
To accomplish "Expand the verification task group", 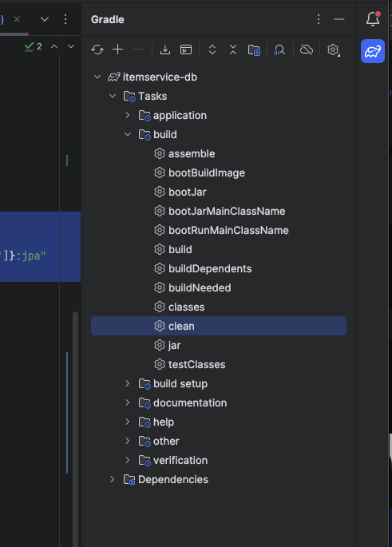I will [128, 460].
